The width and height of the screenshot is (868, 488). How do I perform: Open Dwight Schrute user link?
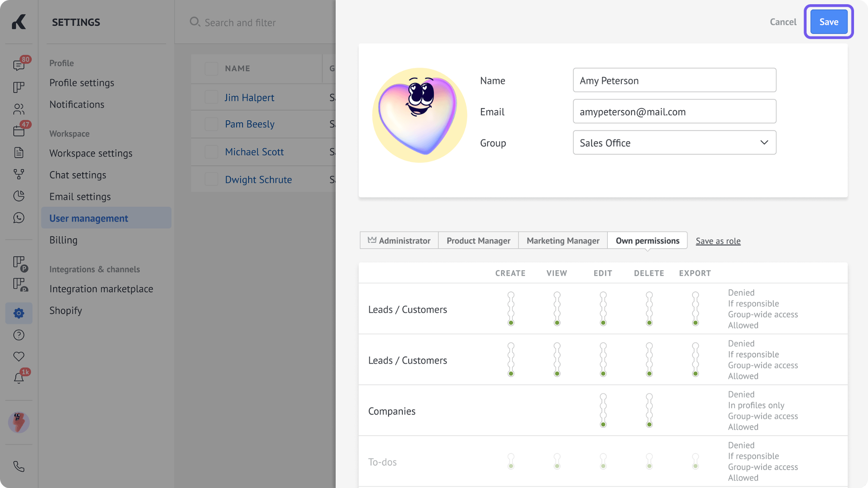[x=258, y=180]
